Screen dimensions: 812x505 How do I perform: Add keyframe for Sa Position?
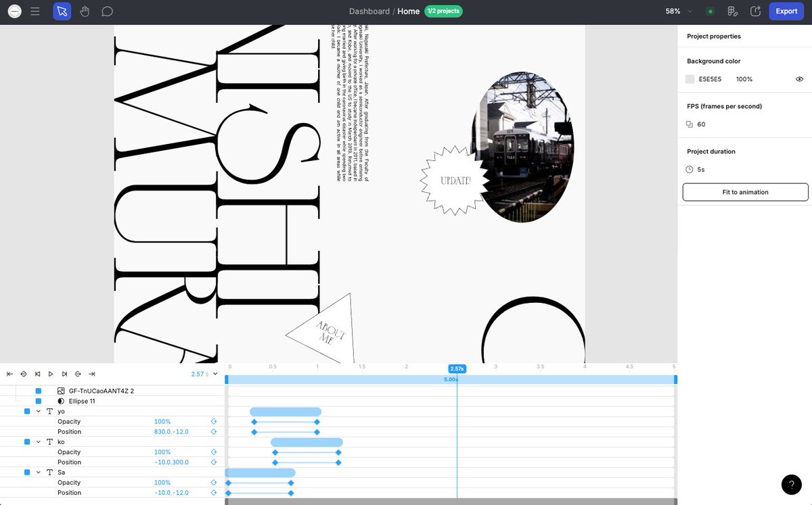pos(214,492)
